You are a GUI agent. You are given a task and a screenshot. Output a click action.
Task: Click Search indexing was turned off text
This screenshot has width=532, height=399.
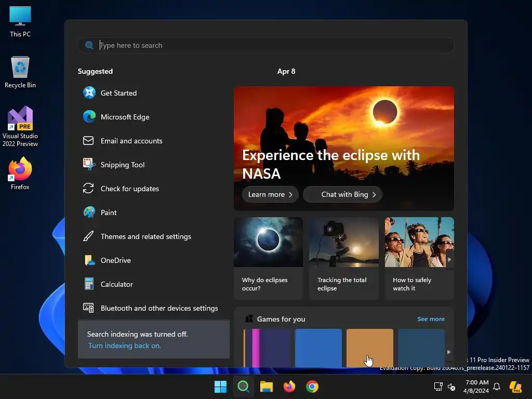click(x=137, y=334)
